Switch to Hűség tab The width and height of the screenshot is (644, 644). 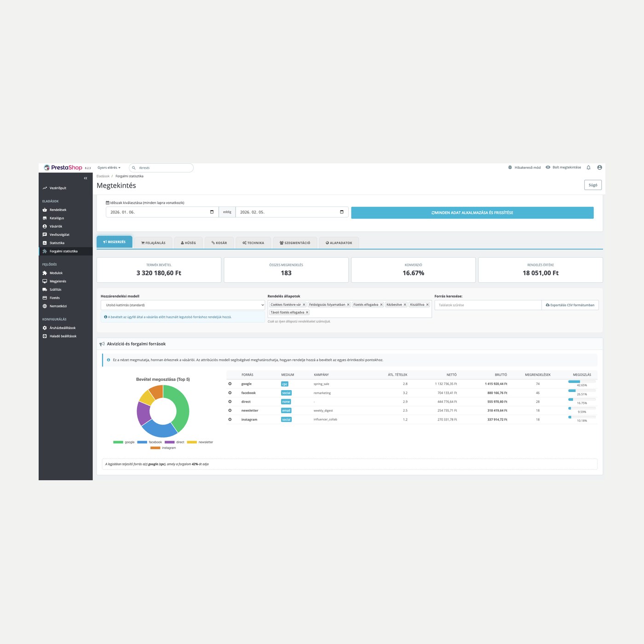[188, 243]
